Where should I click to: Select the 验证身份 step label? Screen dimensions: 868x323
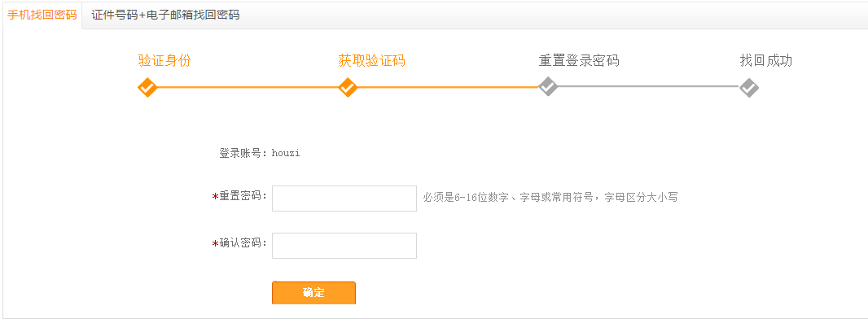164,61
